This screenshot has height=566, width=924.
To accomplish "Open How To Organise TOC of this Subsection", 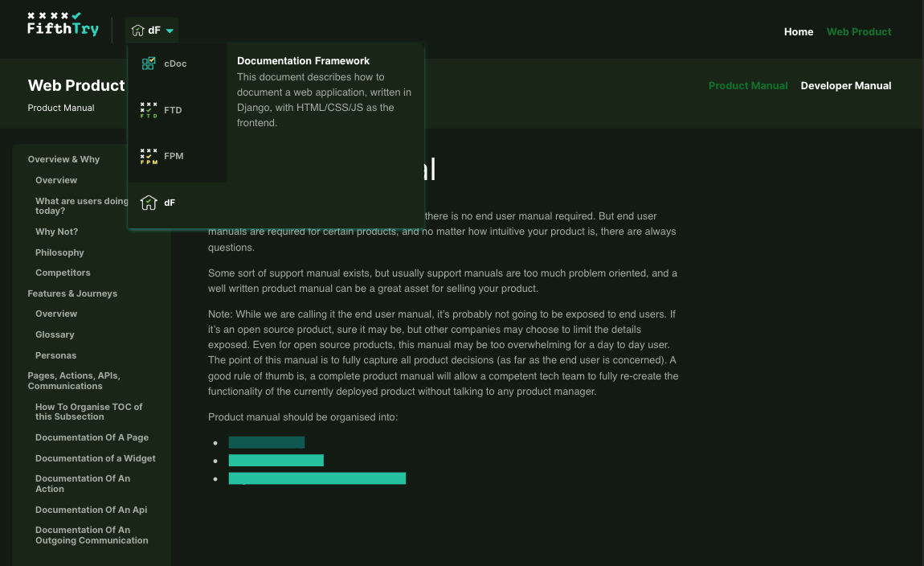I will point(89,412).
